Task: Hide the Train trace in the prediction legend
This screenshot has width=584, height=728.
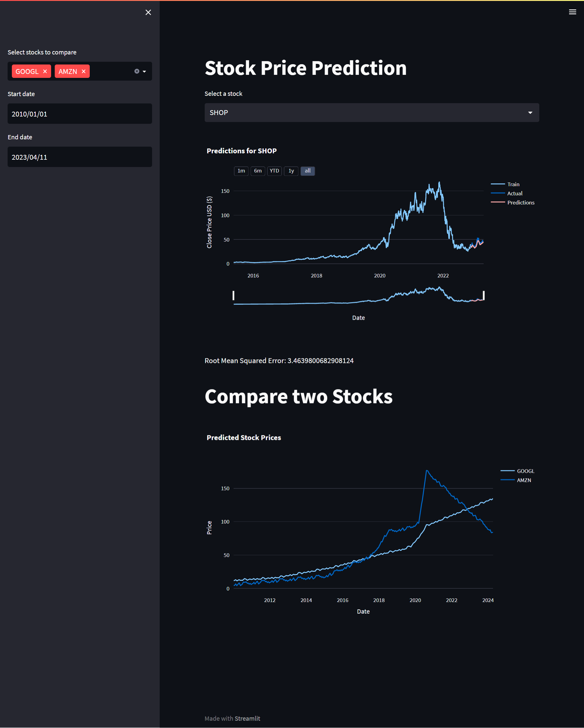Action: (513, 184)
